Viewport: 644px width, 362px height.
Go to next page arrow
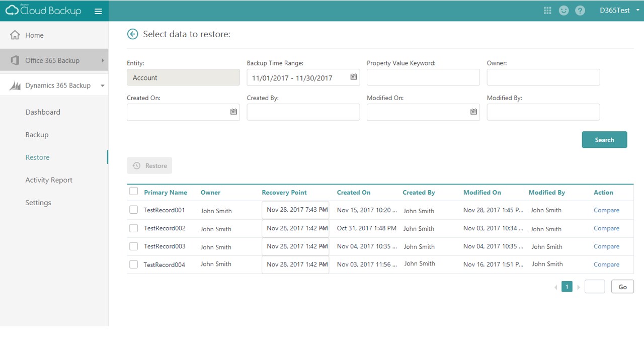point(579,287)
